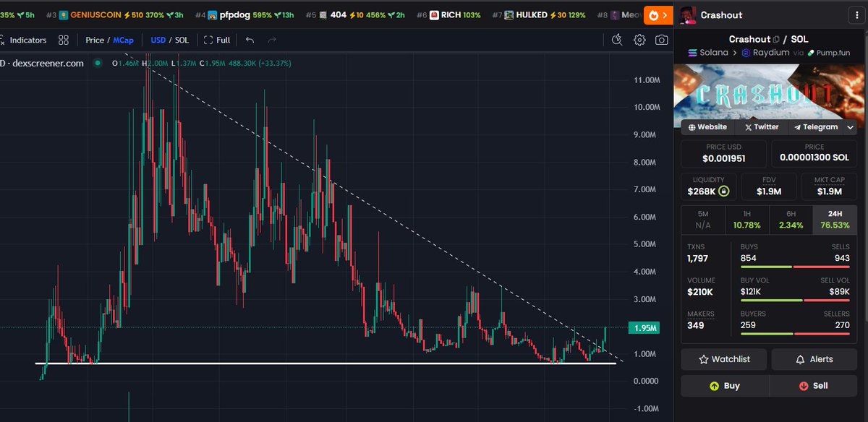Open price Alerts
This screenshot has width=868, height=422.
815,359
